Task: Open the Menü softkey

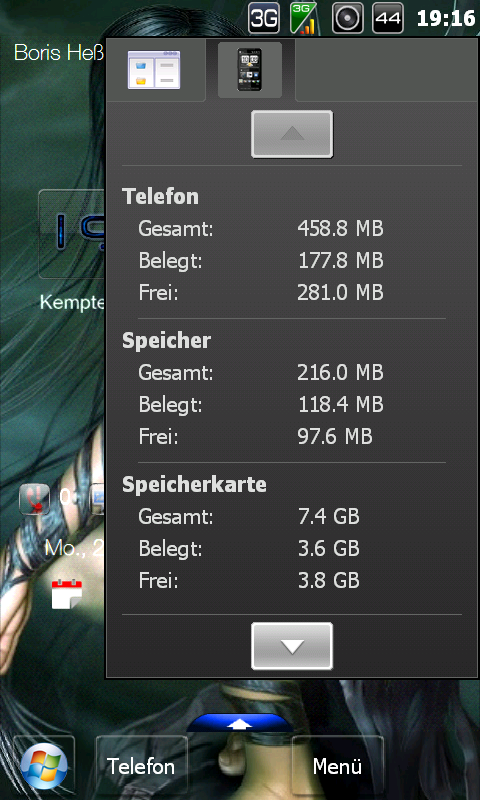Action: [337, 766]
